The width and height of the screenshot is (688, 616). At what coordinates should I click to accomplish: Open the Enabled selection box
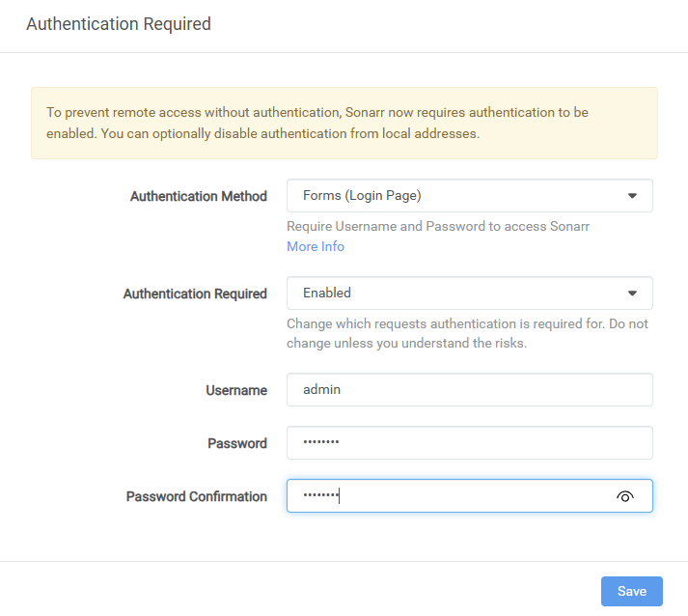click(x=454, y=294)
